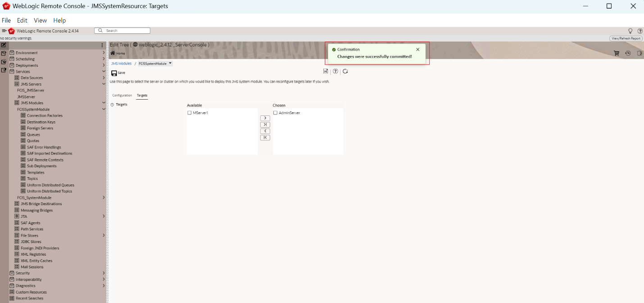Click the reload circular arrow icon
The width and height of the screenshot is (644, 303).
345,71
